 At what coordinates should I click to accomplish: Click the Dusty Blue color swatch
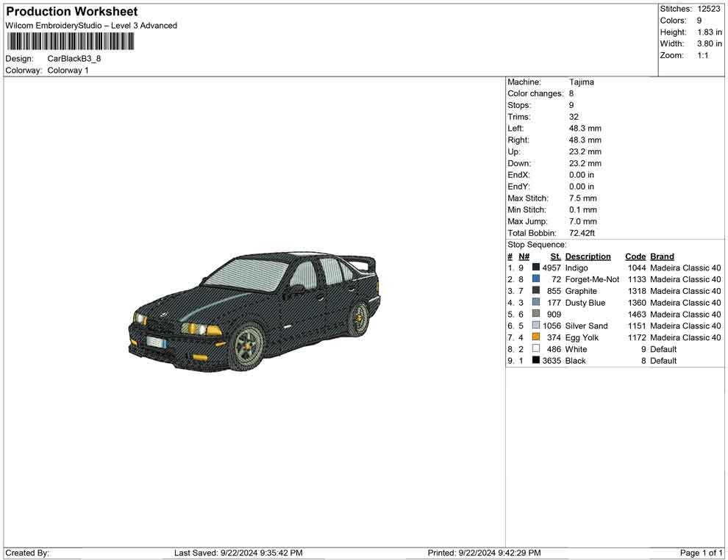tap(536, 303)
